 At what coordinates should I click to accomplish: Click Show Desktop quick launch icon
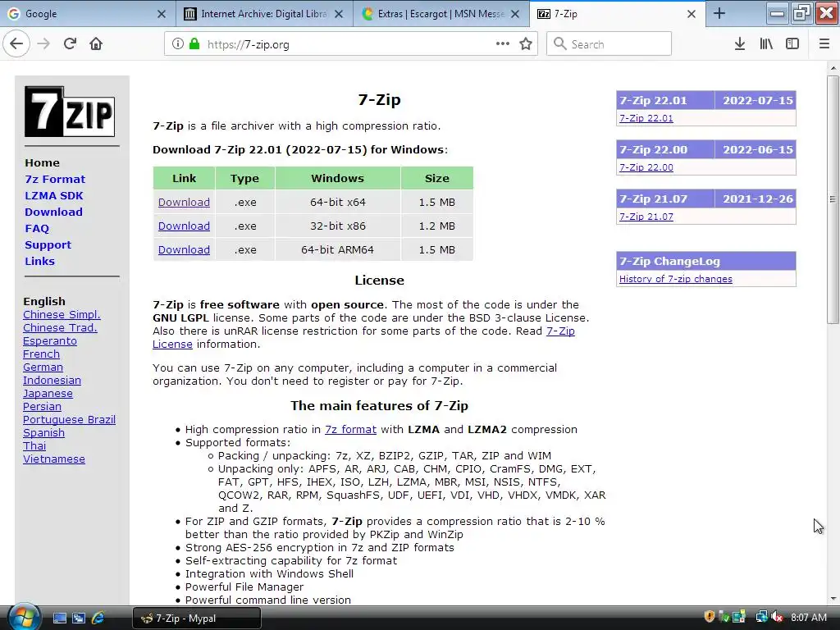59,619
